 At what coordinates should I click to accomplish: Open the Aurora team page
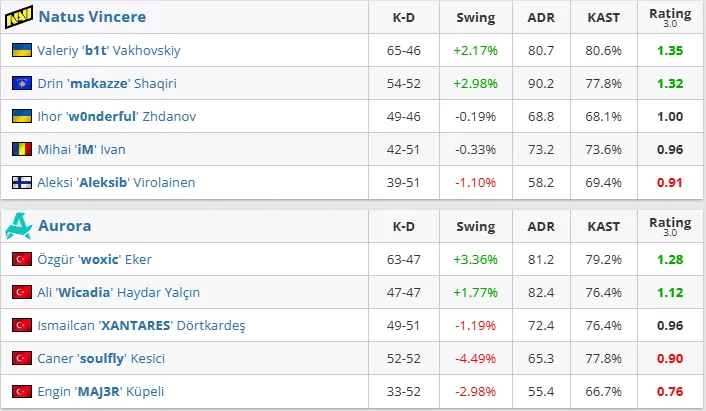click(x=66, y=225)
